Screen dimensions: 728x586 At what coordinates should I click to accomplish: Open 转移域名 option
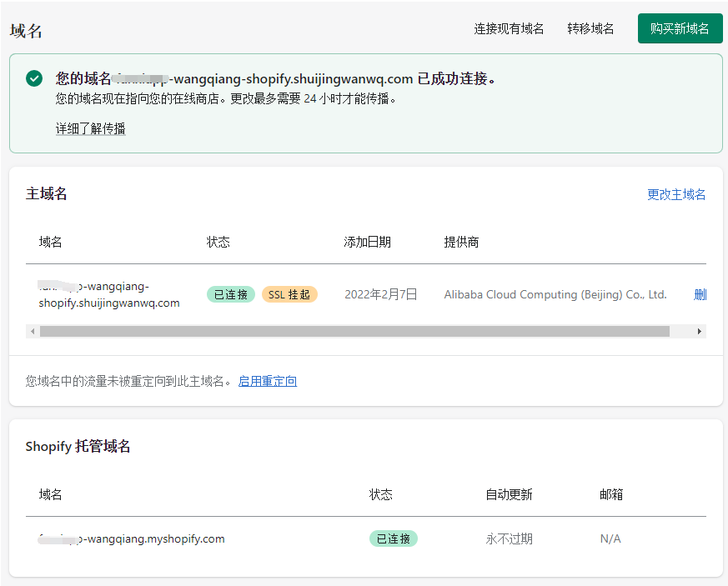(590, 28)
